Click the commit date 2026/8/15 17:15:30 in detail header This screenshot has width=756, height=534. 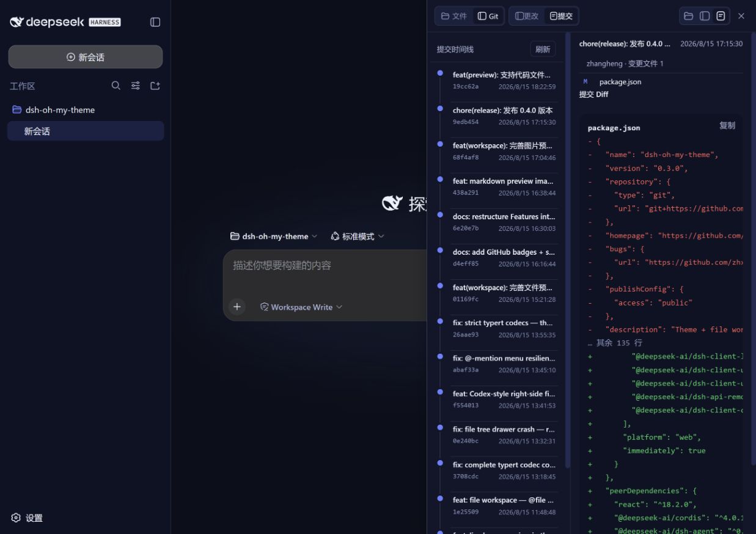(x=711, y=44)
